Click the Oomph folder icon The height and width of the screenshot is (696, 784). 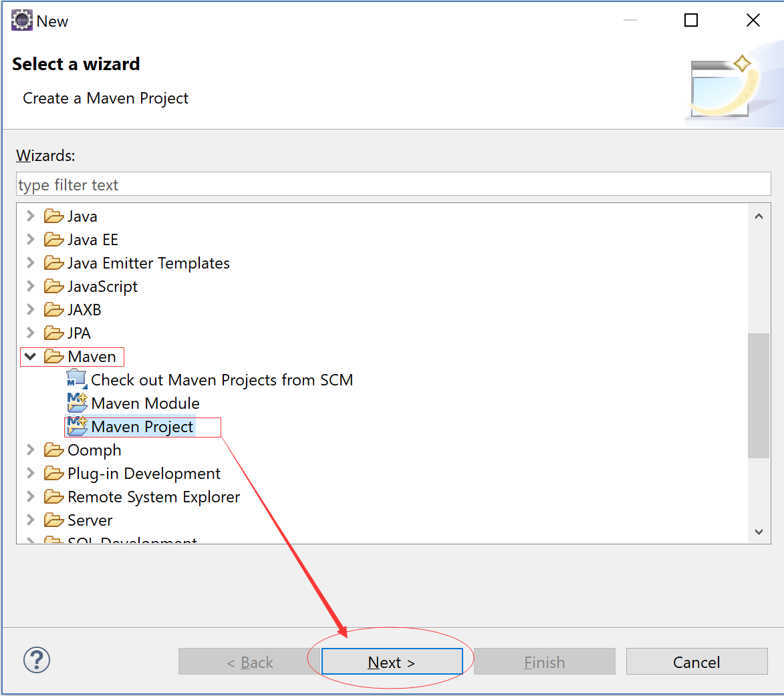pyautogui.click(x=53, y=450)
